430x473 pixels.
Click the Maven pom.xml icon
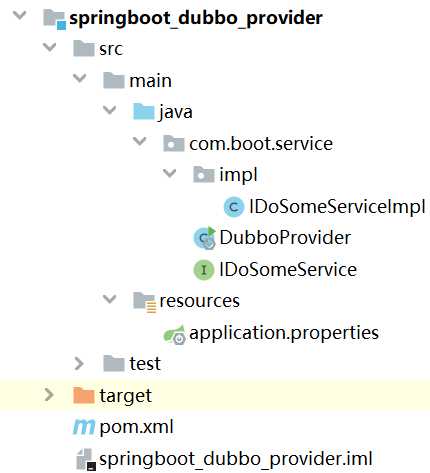tap(84, 427)
